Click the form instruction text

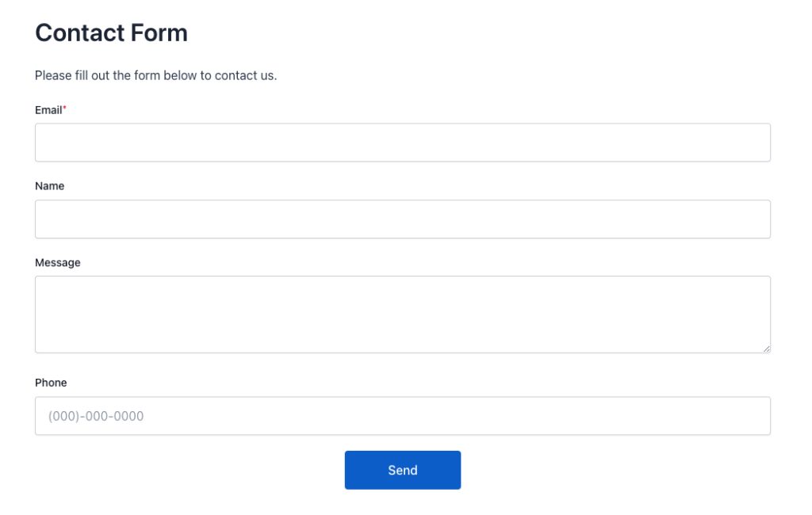155,75
